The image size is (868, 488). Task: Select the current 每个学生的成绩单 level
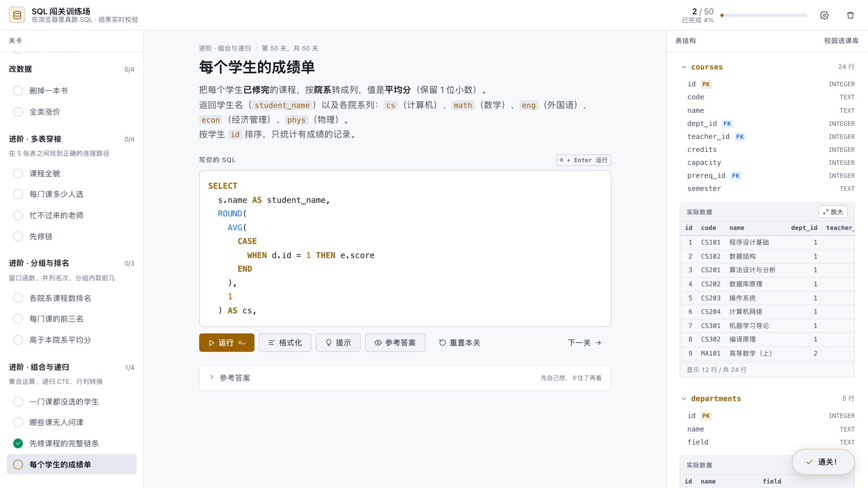click(72, 465)
